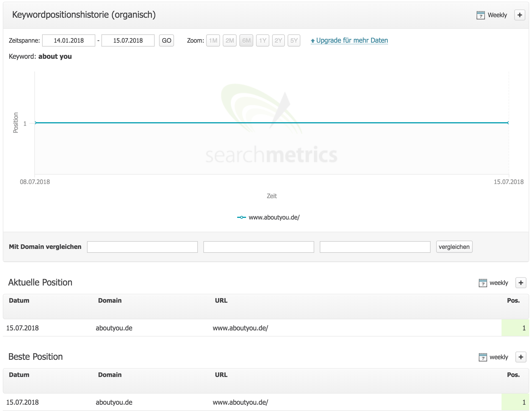Click aboutyou.de domain in Beste Position row
Screen dimensions: 532x413
point(114,402)
